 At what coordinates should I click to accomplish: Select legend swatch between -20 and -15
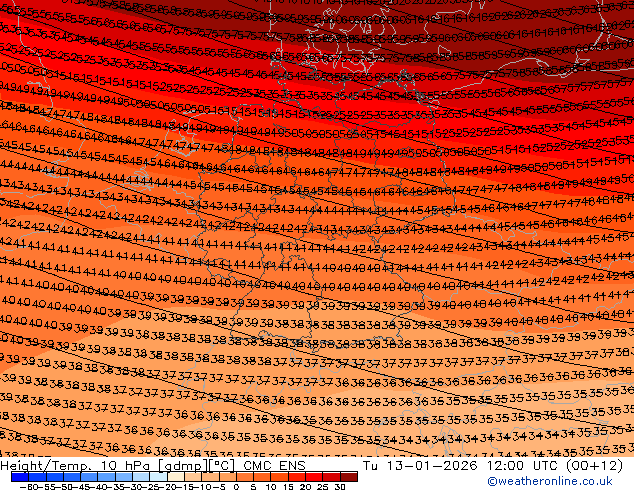(176, 477)
